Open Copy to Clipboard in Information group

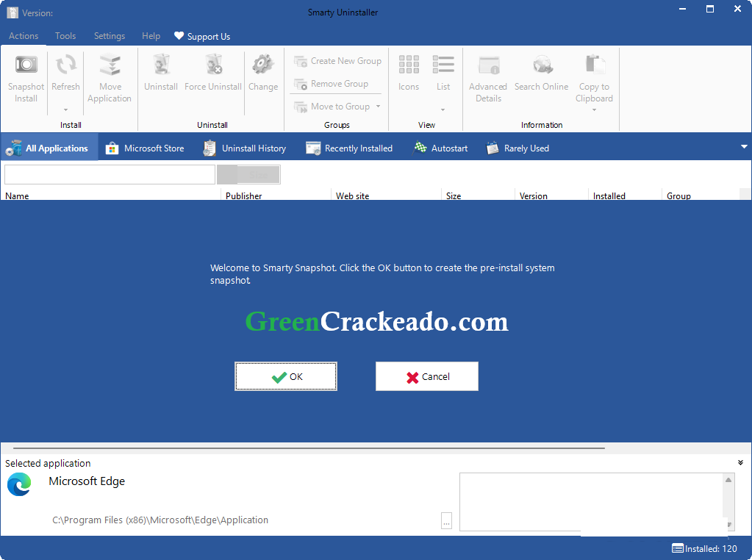(594, 77)
